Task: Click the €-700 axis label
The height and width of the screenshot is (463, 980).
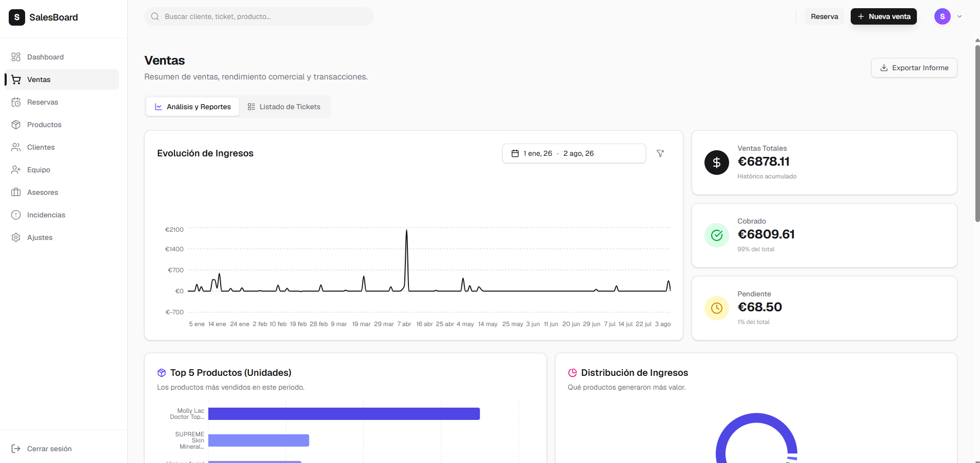Action: click(174, 312)
